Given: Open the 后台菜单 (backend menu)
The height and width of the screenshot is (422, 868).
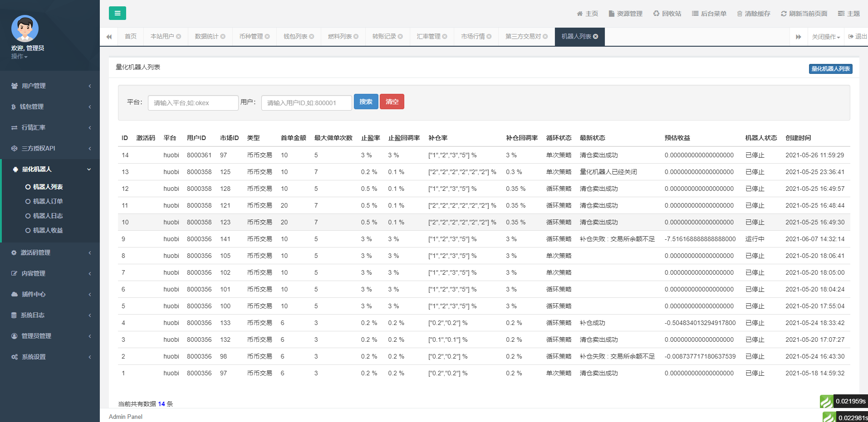Looking at the screenshot, I should (x=709, y=13).
